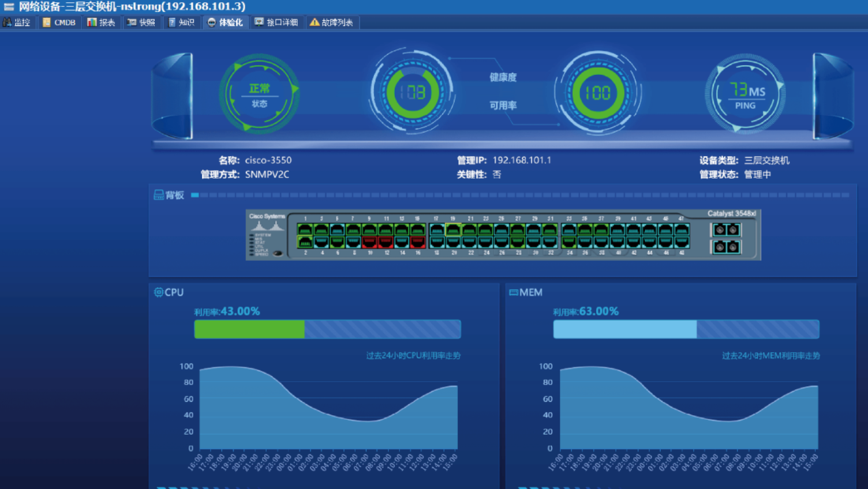Viewport: 868px width, 489px height.
Task: Click the CPU chip icon
Action: coord(158,292)
